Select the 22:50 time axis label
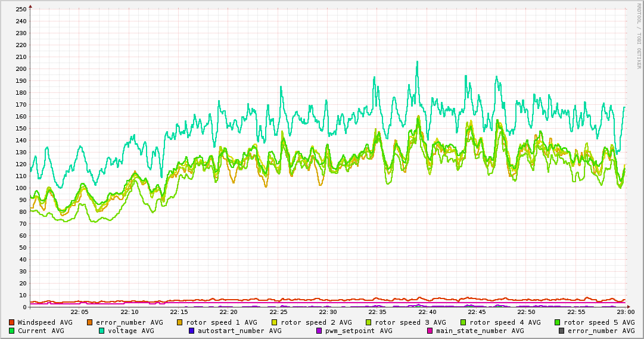The height and width of the screenshot is (339, 644). [527, 312]
